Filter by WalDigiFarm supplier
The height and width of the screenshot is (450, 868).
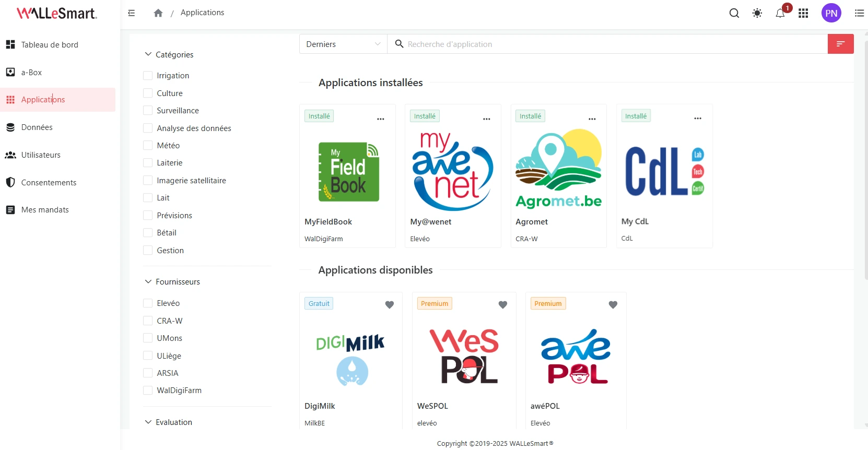coord(148,390)
